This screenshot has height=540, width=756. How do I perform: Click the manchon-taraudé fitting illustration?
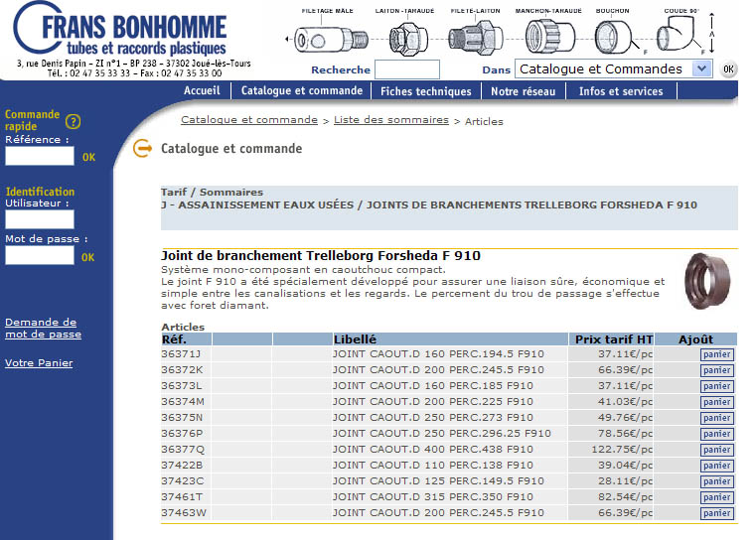click(x=549, y=36)
